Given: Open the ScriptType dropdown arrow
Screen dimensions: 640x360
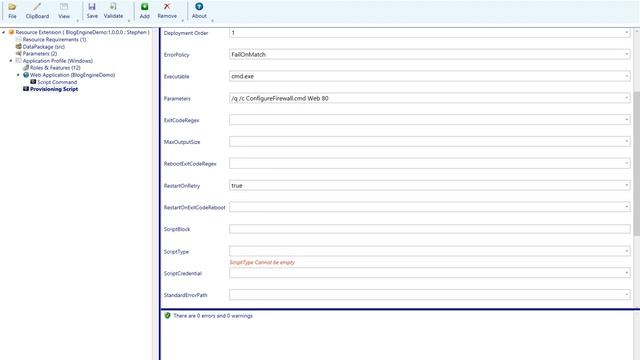Looking at the screenshot, I should click(627, 251).
